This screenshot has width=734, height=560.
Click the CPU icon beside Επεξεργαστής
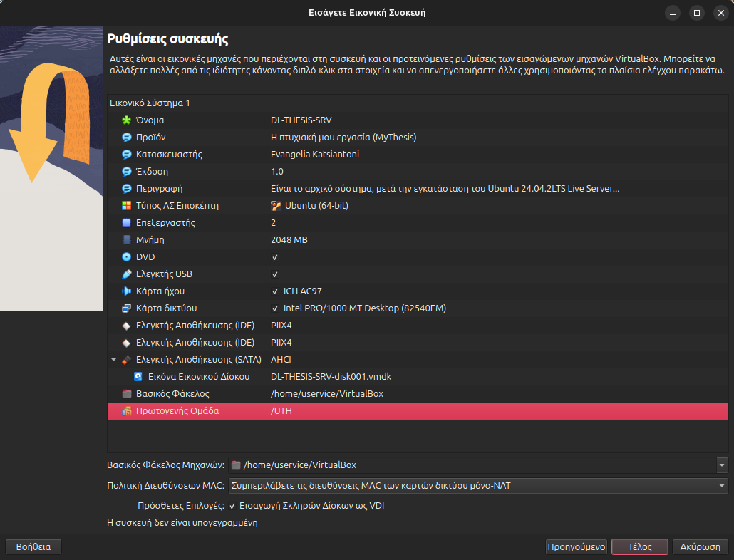point(126,223)
